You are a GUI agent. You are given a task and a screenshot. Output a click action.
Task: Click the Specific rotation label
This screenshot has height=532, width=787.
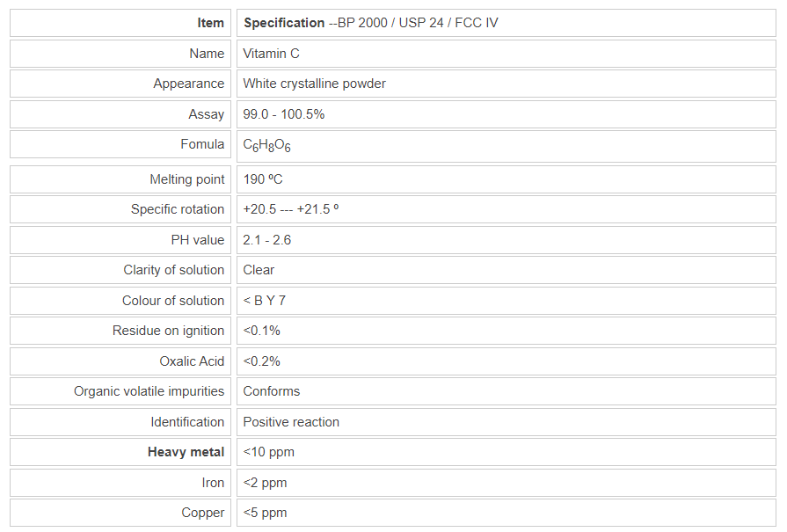177,209
